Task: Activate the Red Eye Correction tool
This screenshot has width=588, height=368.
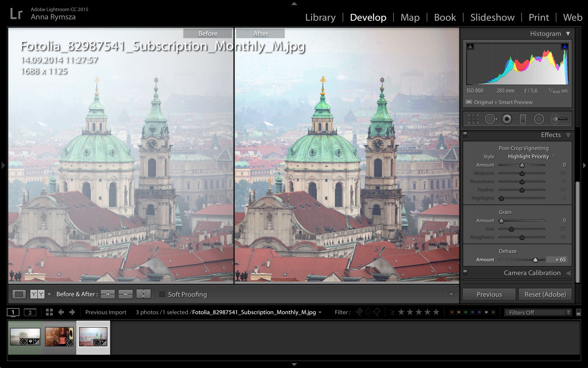Action: (x=507, y=119)
